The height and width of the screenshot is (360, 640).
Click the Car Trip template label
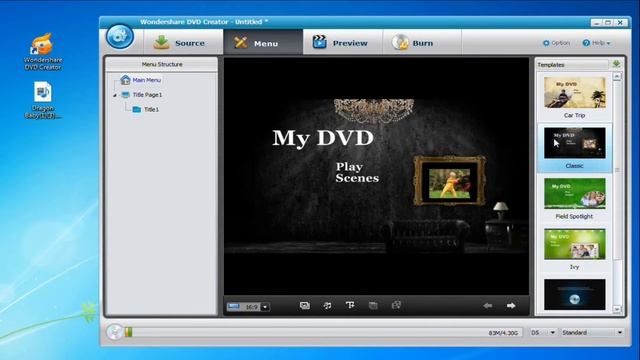pos(574,115)
